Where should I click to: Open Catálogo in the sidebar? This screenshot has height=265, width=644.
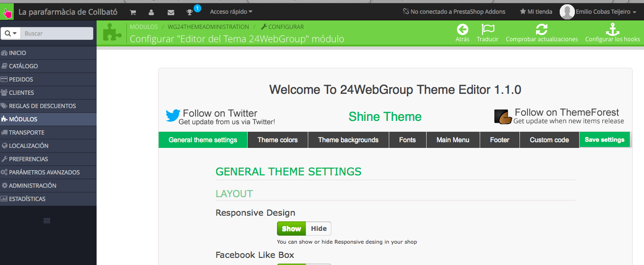tap(48, 66)
